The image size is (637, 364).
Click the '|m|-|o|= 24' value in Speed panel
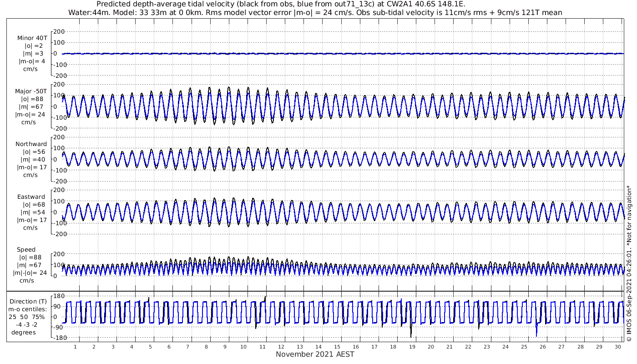coord(30,273)
